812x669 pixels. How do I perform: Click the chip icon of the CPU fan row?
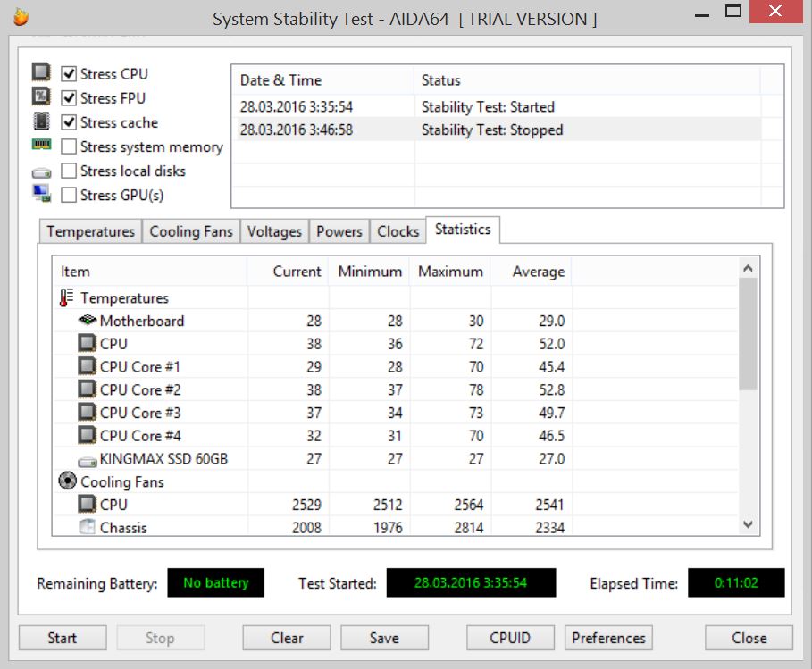[x=87, y=504]
